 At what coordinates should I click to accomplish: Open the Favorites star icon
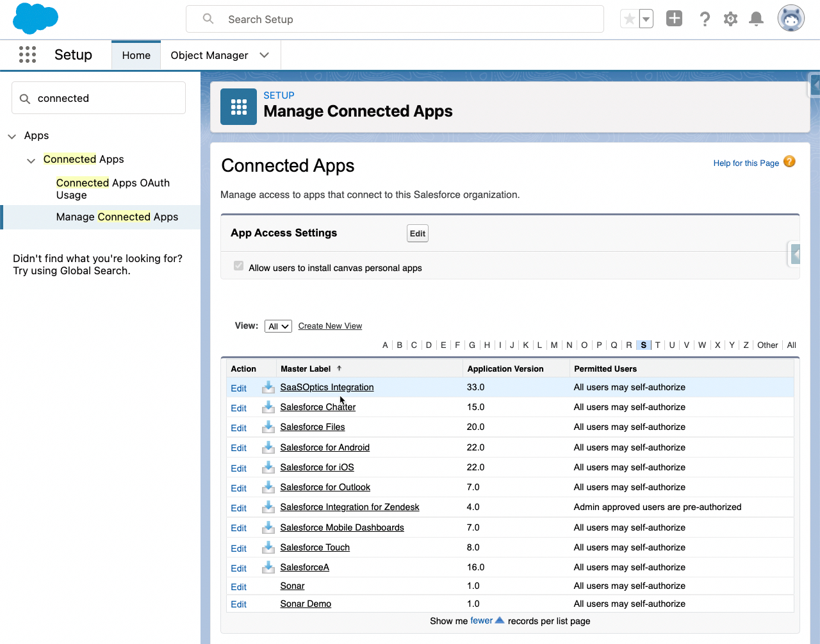[630, 19]
